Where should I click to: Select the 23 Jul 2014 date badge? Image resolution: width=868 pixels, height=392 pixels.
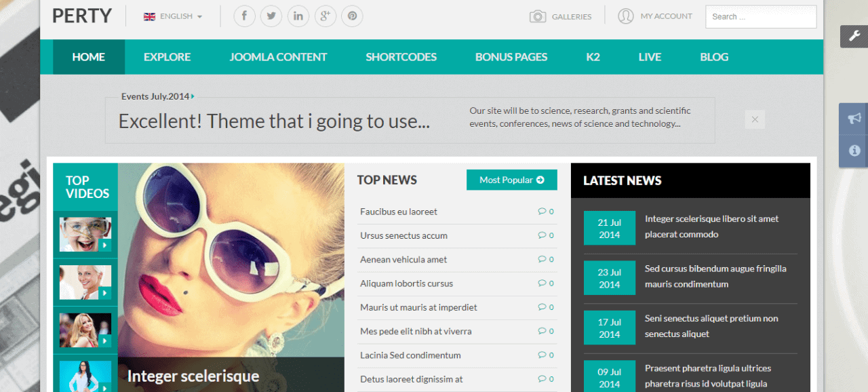[x=610, y=278]
